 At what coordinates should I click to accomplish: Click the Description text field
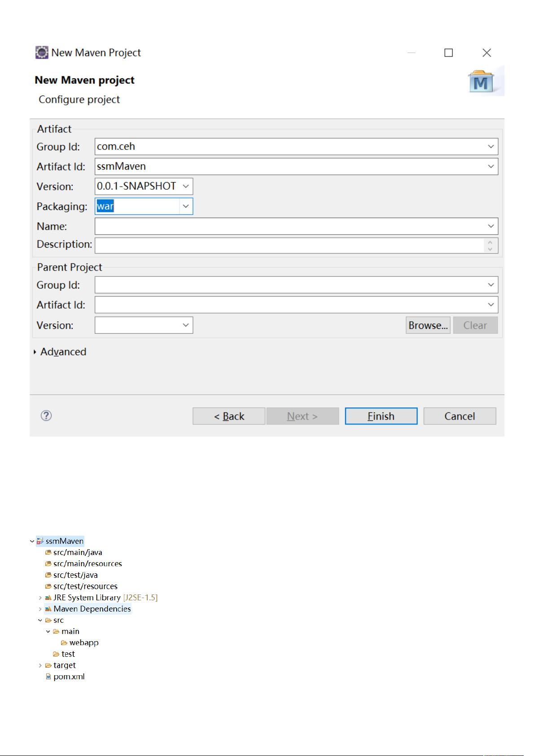coord(296,245)
